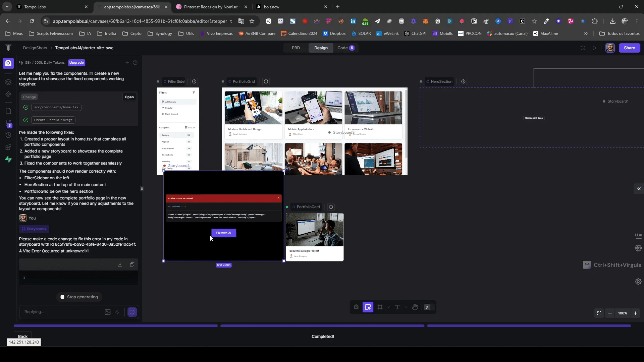The image size is (644, 362).
Task: Open the integrations blocks icon in sidebar
Action: pos(8,147)
